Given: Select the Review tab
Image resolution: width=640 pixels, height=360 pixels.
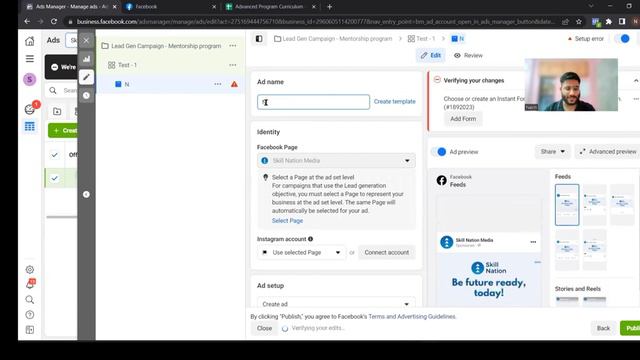Looking at the screenshot, I should [x=468, y=55].
